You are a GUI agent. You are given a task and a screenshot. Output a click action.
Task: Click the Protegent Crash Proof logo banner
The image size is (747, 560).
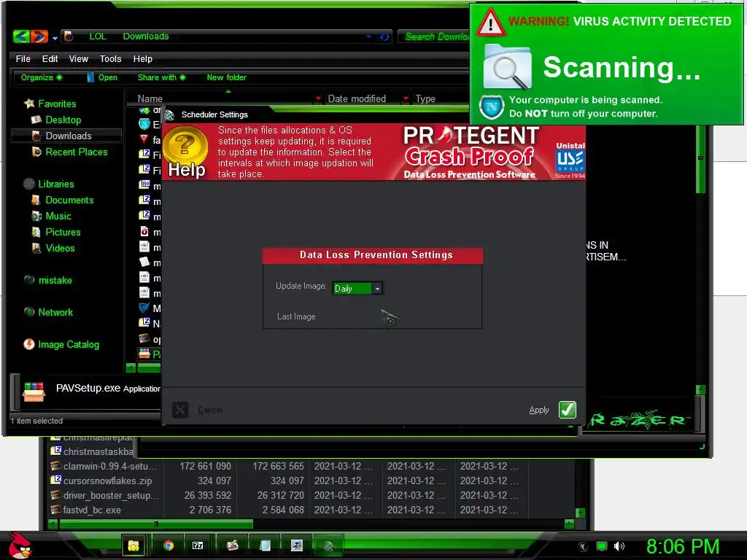tap(471, 152)
